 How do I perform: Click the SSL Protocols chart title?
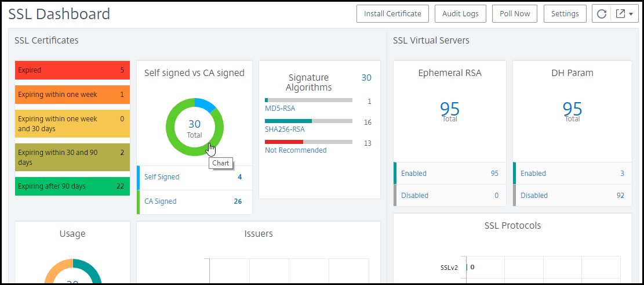(x=512, y=226)
